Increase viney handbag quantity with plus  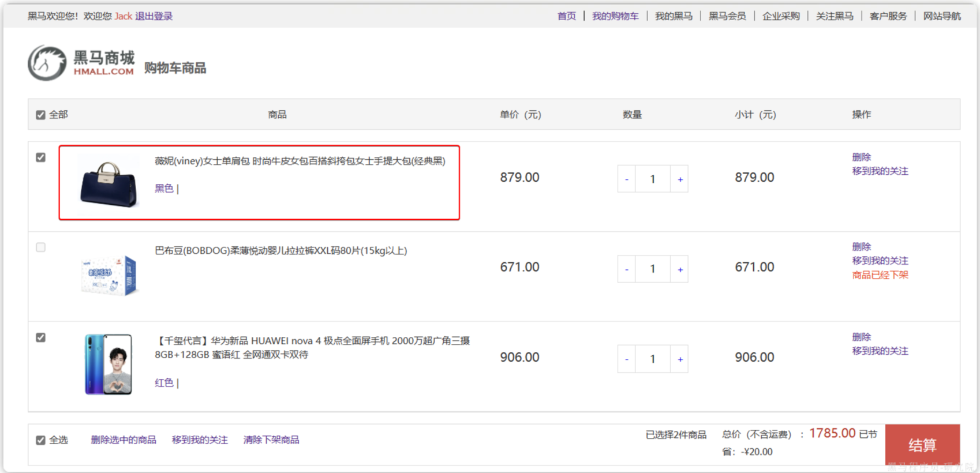[680, 179]
